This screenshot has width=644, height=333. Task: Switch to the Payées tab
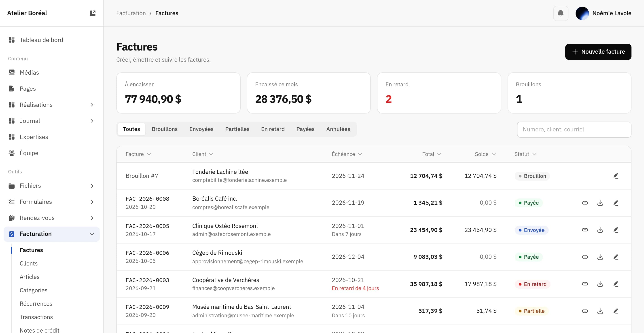pyautogui.click(x=305, y=129)
